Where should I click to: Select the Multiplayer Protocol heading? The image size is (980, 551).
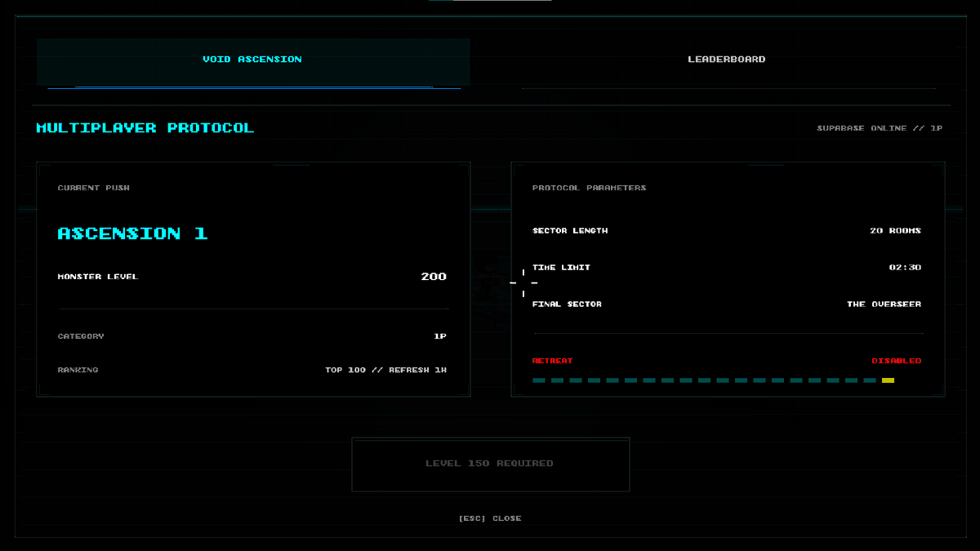click(x=145, y=128)
